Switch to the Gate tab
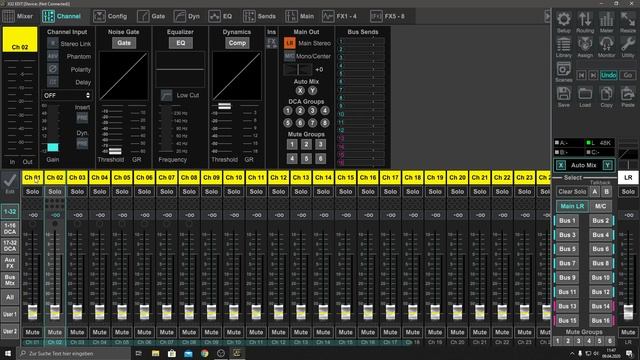 pos(151,16)
